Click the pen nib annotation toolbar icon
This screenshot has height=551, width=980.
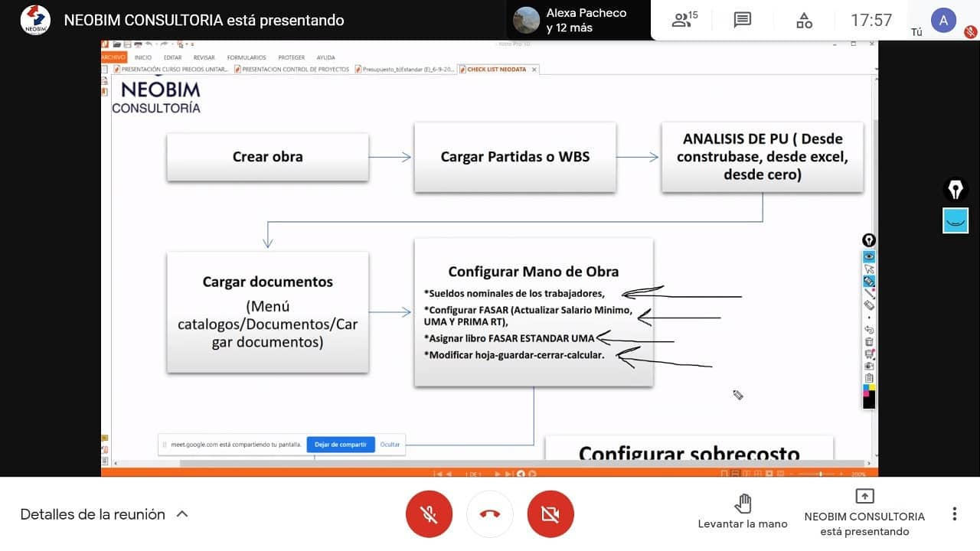(869, 240)
